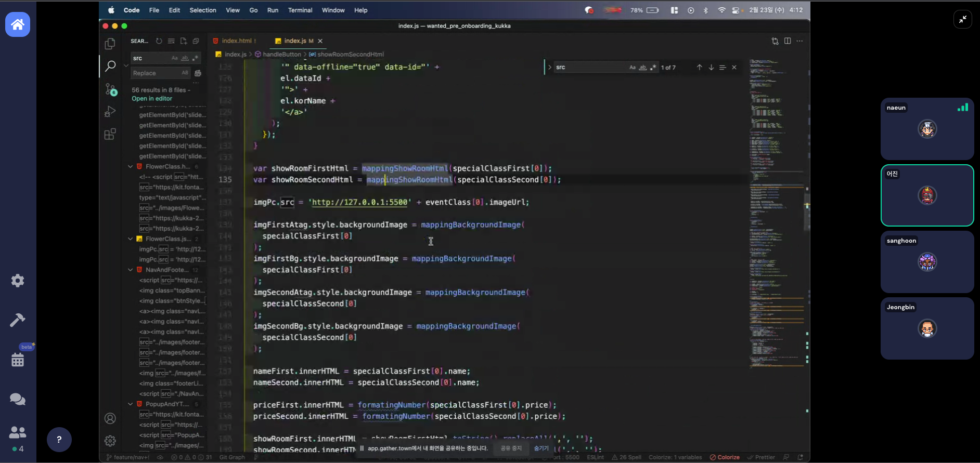Collapse PopupAndYT... results group
Viewport: 980px width, 463px height.
pyautogui.click(x=131, y=404)
